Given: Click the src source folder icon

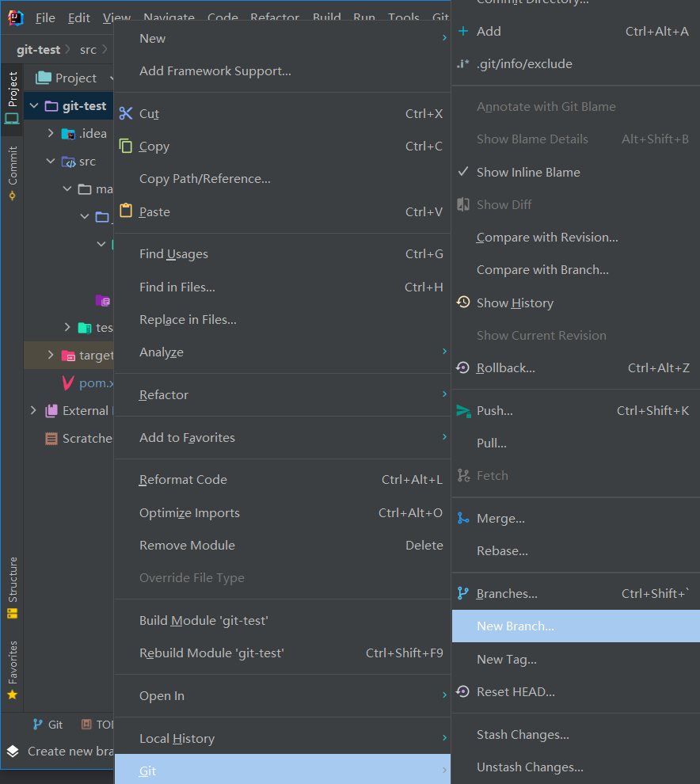Looking at the screenshot, I should [68, 162].
